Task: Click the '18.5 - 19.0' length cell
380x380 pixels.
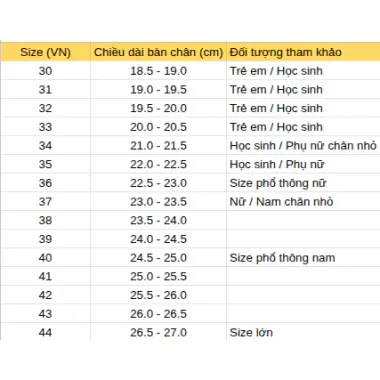Action: [158, 71]
